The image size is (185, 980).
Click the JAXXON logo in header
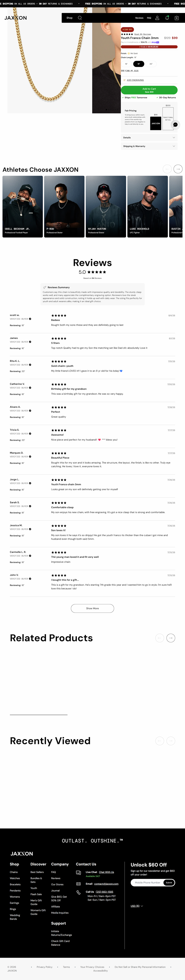pyautogui.click(x=16, y=18)
